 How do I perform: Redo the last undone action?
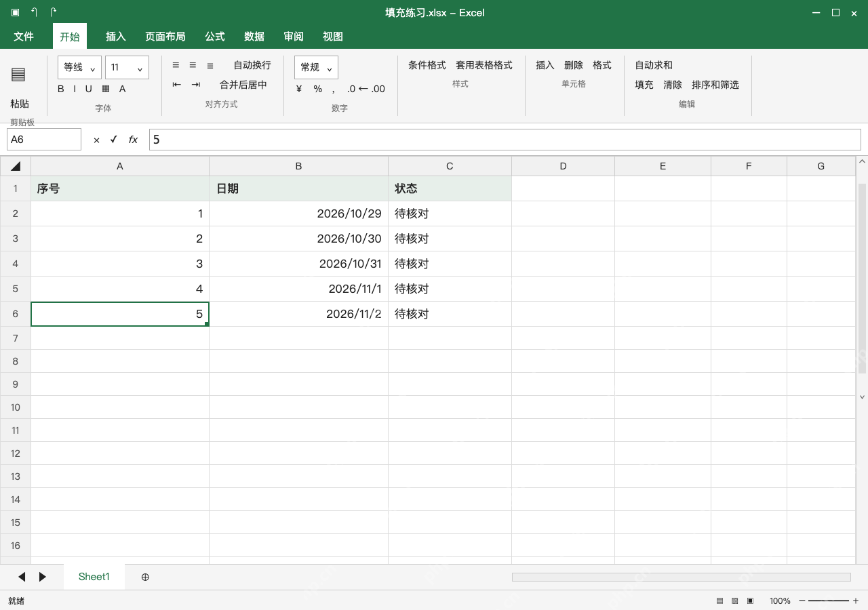(54, 12)
